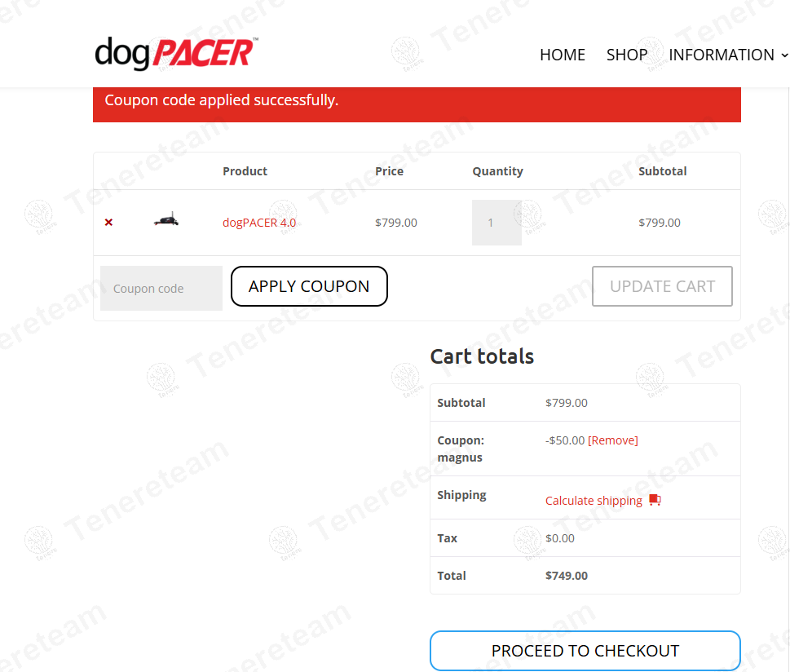This screenshot has height=672, width=790.
Task: Click the Price column header
Action: coord(389,171)
